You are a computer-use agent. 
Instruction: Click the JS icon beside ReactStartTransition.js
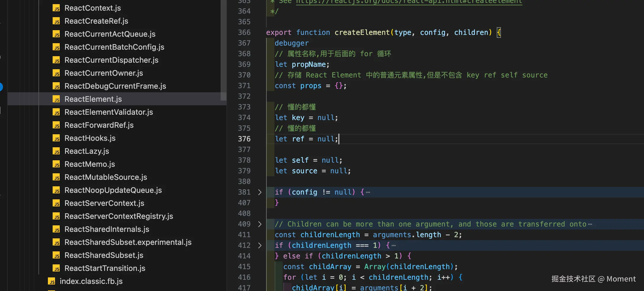(x=56, y=268)
